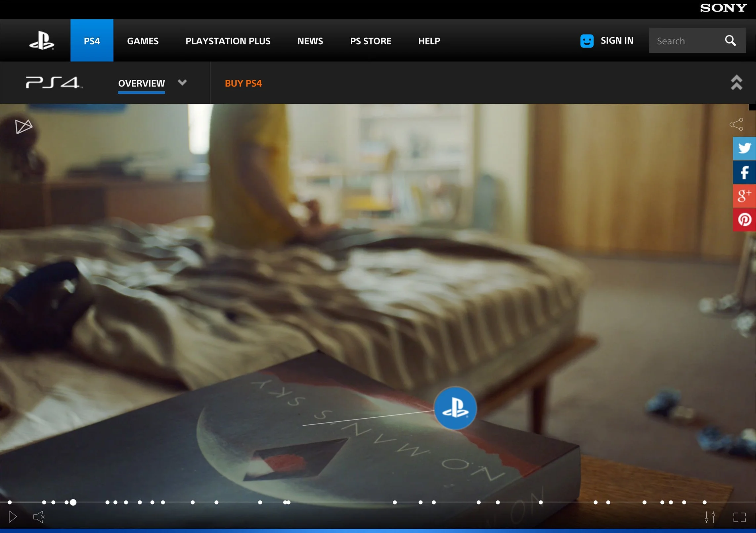This screenshot has height=533, width=756.
Task: Share on Google Plus
Action: pos(744,196)
